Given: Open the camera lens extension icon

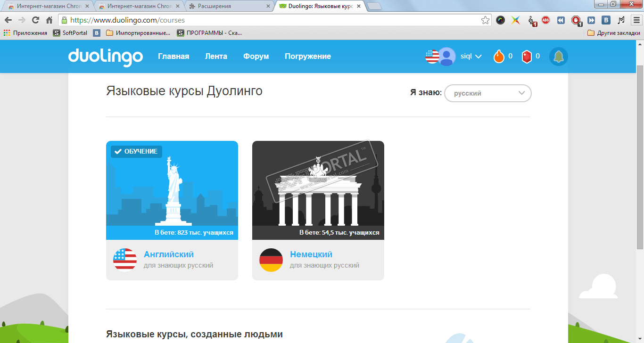Looking at the screenshot, I should coord(501,20).
